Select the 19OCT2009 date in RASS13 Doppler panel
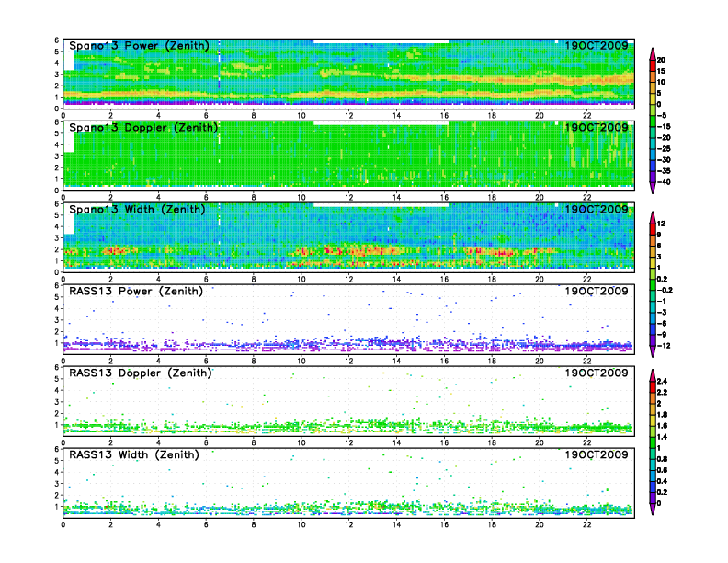This screenshot has width=728, height=563. [597, 373]
